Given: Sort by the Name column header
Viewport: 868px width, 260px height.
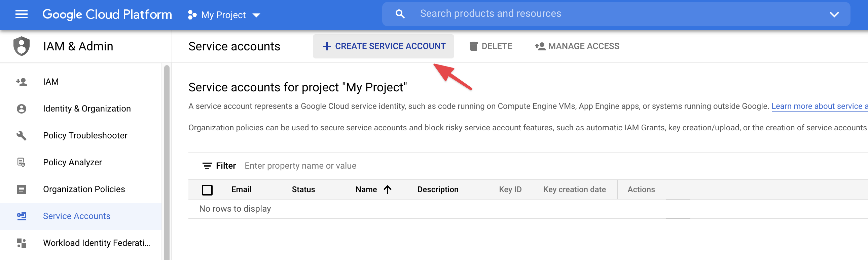Looking at the screenshot, I should pos(366,190).
